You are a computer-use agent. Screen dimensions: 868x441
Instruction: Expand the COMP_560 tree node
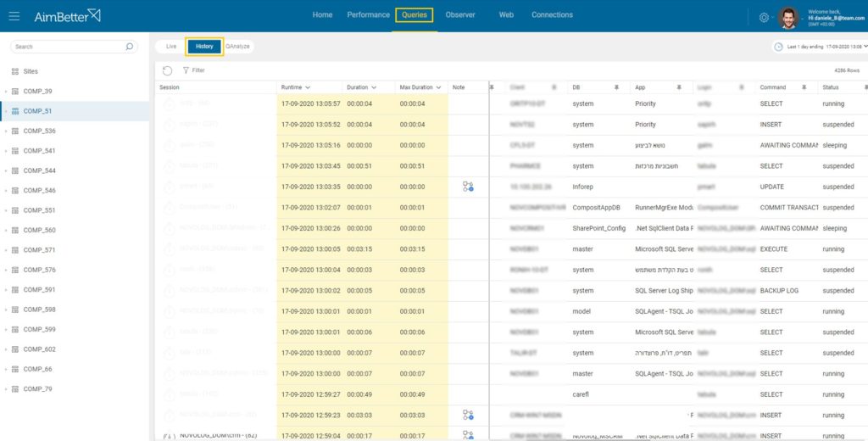(x=6, y=231)
